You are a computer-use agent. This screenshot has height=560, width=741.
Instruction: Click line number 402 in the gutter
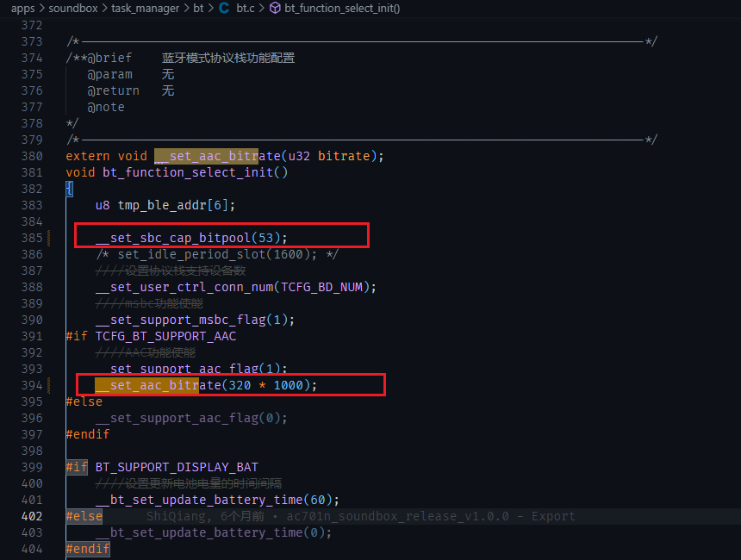pos(32,516)
